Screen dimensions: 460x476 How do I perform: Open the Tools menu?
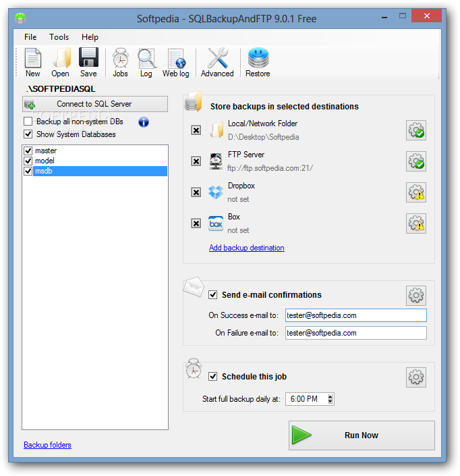[x=59, y=37]
